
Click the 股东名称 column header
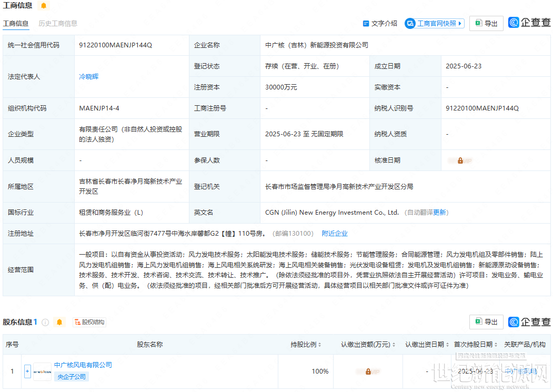pos(149,344)
